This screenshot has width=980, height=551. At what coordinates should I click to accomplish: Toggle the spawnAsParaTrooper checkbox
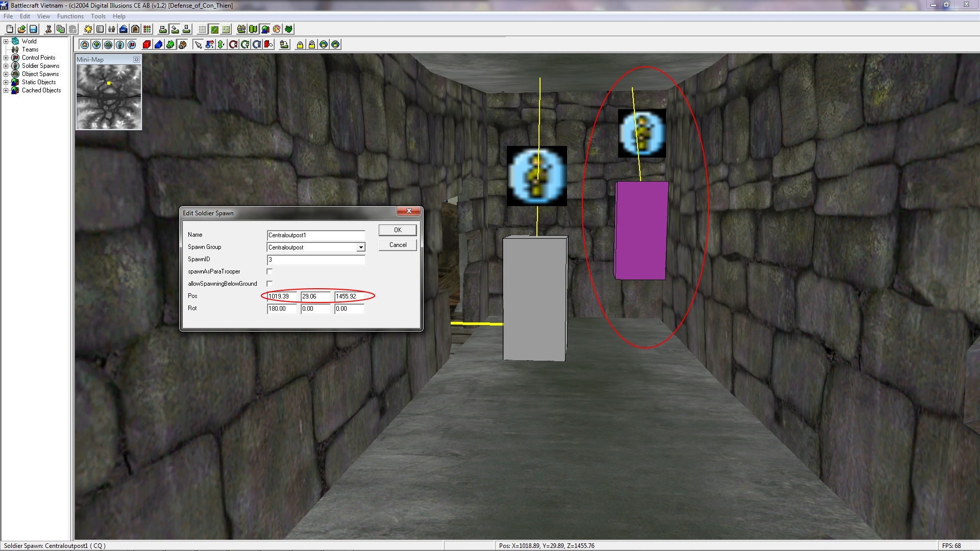(269, 271)
